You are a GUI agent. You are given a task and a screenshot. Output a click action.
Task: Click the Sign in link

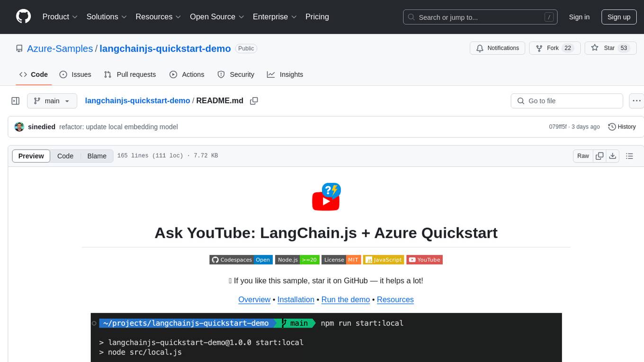click(579, 17)
